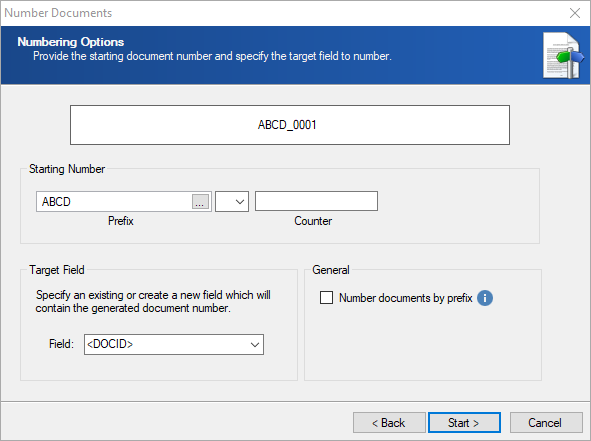Click the 'Number documents by prefix' label text
The width and height of the screenshot is (591, 441).
pyautogui.click(x=406, y=298)
